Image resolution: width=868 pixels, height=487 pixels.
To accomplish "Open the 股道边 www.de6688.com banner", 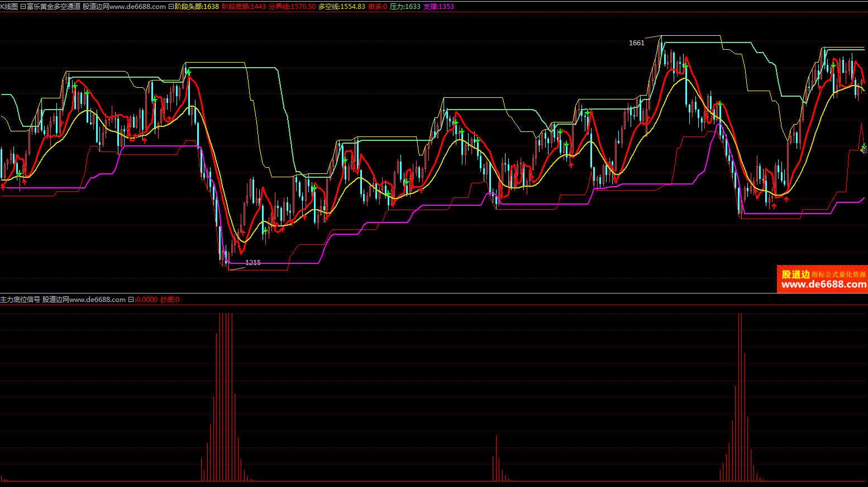I will pyautogui.click(x=822, y=279).
